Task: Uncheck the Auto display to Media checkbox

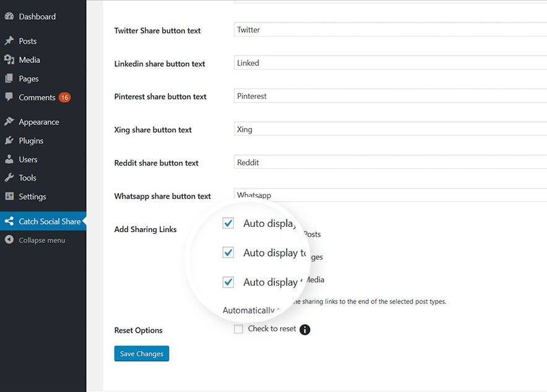Action: pos(228,282)
